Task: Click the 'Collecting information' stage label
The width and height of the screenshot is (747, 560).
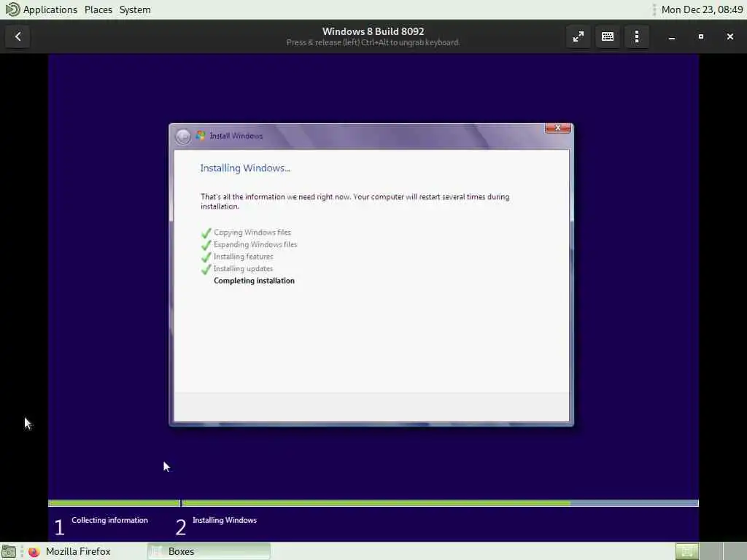Action: (x=109, y=520)
